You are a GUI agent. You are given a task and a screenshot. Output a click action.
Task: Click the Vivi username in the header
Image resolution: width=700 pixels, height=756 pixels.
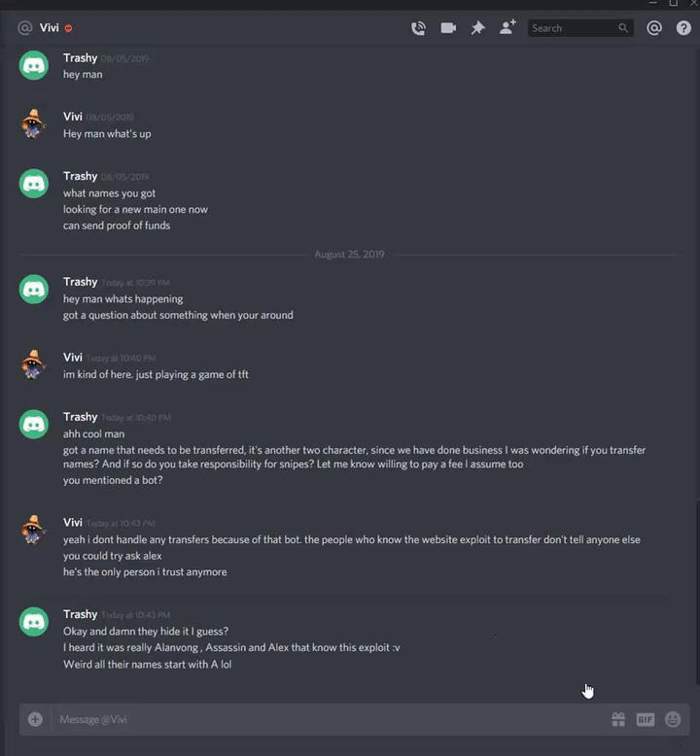[50, 27]
